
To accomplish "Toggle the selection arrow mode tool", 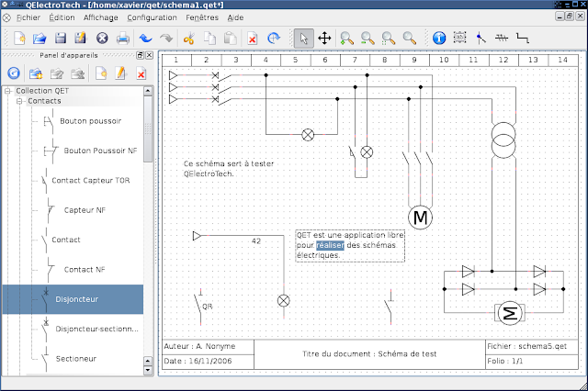I will [302, 39].
